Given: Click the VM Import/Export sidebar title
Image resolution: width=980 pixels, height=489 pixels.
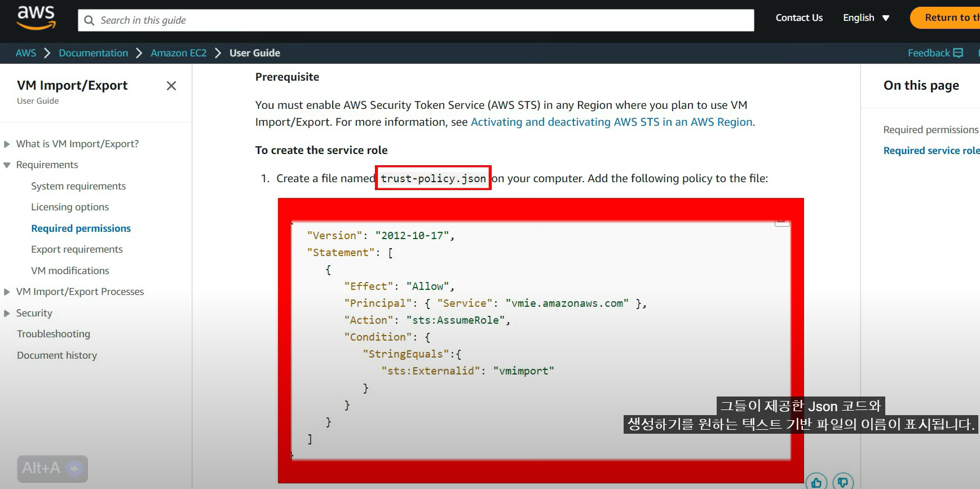Looking at the screenshot, I should coord(72,85).
